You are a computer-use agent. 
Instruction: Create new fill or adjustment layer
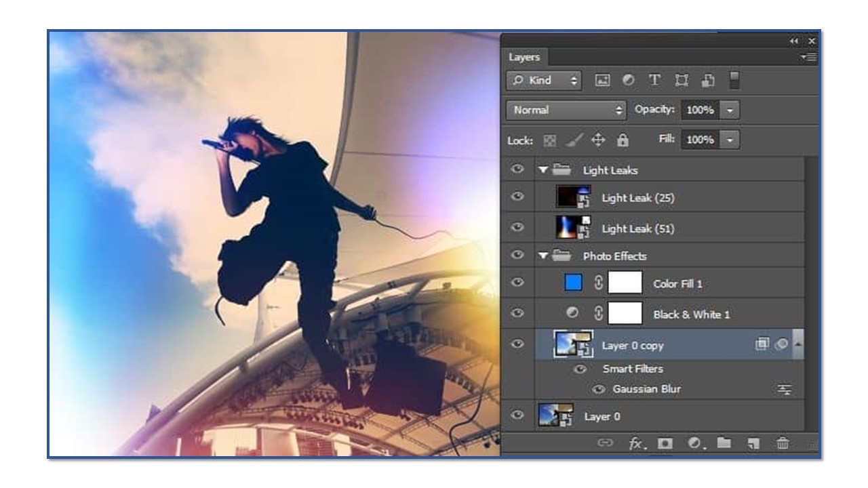click(695, 443)
